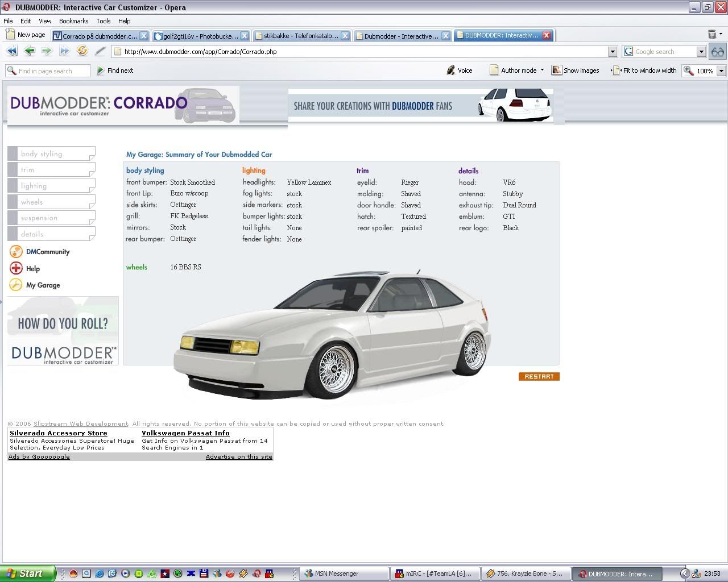Close the 'Corrado på dubmodder' tab
The height and width of the screenshot is (582, 728).
144,36
